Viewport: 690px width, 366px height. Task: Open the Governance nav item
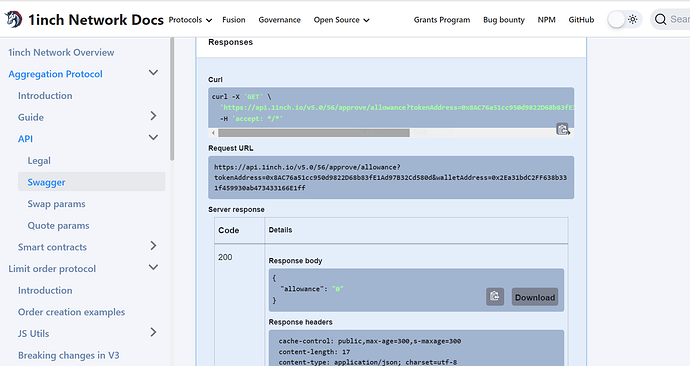279,20
